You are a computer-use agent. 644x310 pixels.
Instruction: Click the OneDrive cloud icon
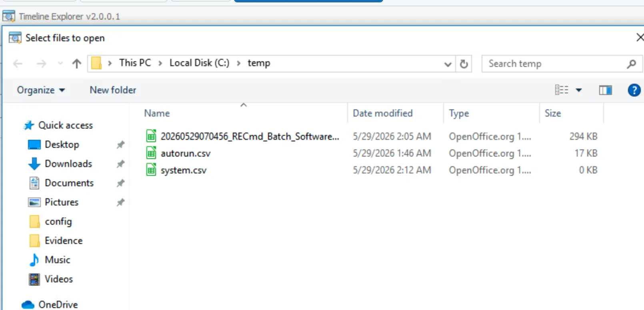pos(28,305)
